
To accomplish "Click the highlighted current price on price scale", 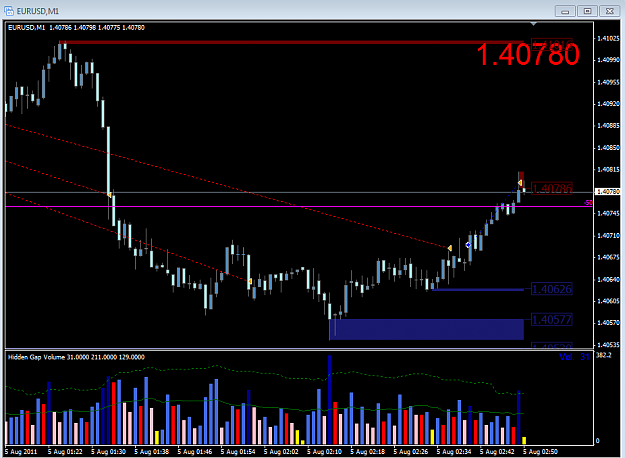I will (x=608, y=192).
